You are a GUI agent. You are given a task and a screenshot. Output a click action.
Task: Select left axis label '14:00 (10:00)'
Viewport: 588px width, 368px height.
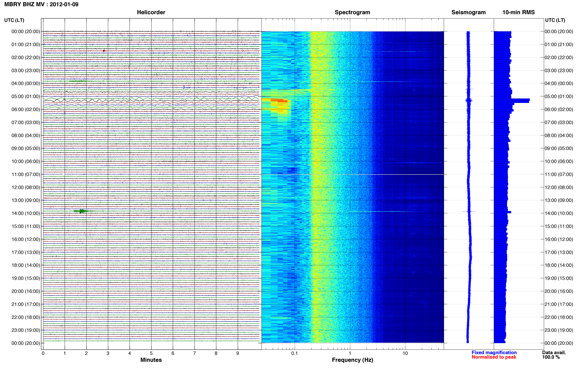[26, 213]
